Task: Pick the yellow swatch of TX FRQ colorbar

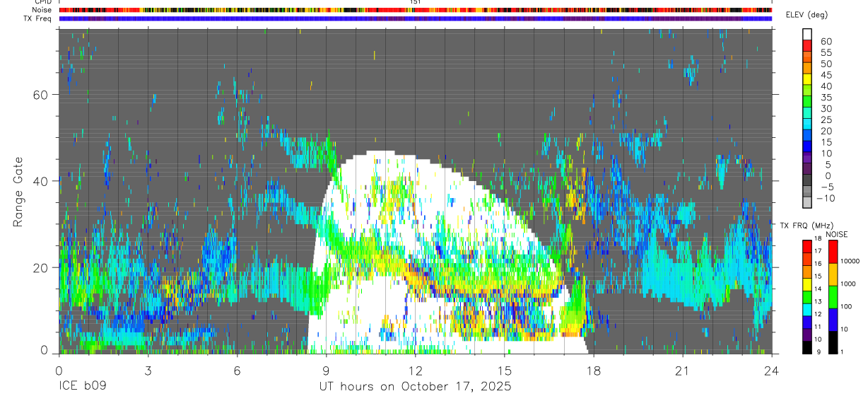Action: [x=807, y=284]
